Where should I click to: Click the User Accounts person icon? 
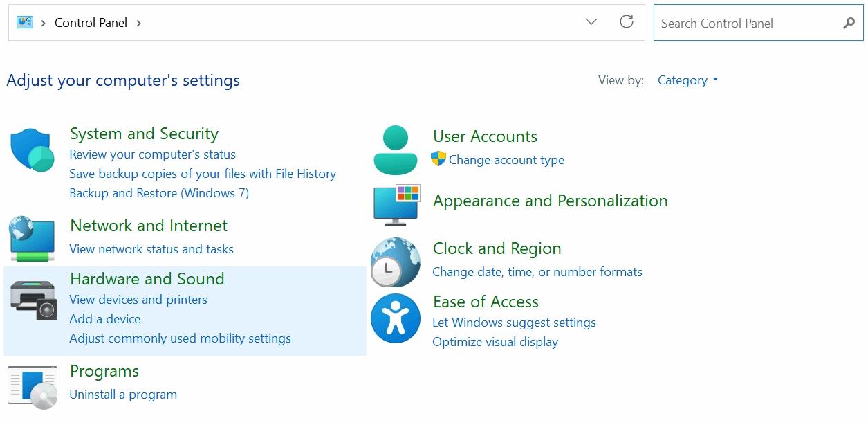396,150
